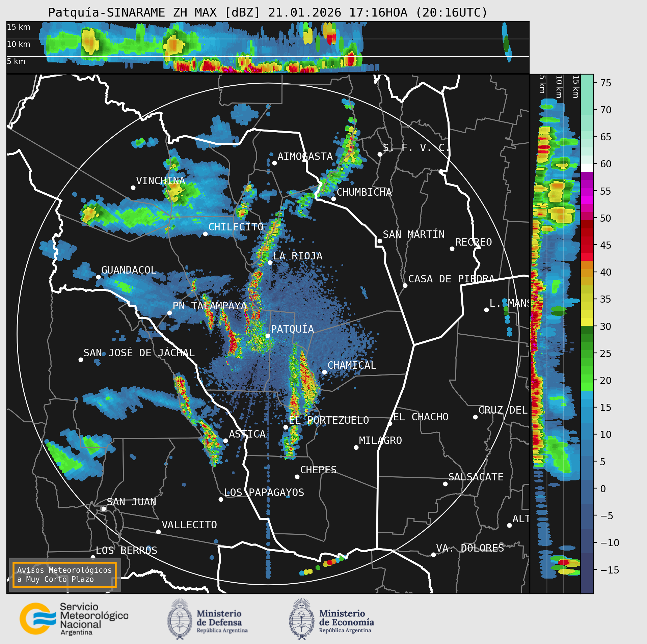Click the 75 tick label on color scale
The width and height of the screenshot is (647, 644).
tap(606, 83)
